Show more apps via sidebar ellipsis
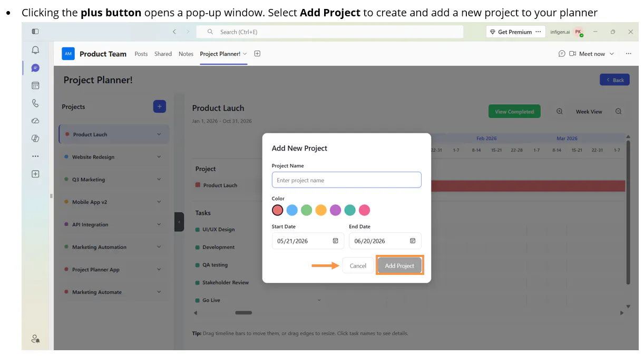This screenshot has height=356, width=644. (35, 156)
